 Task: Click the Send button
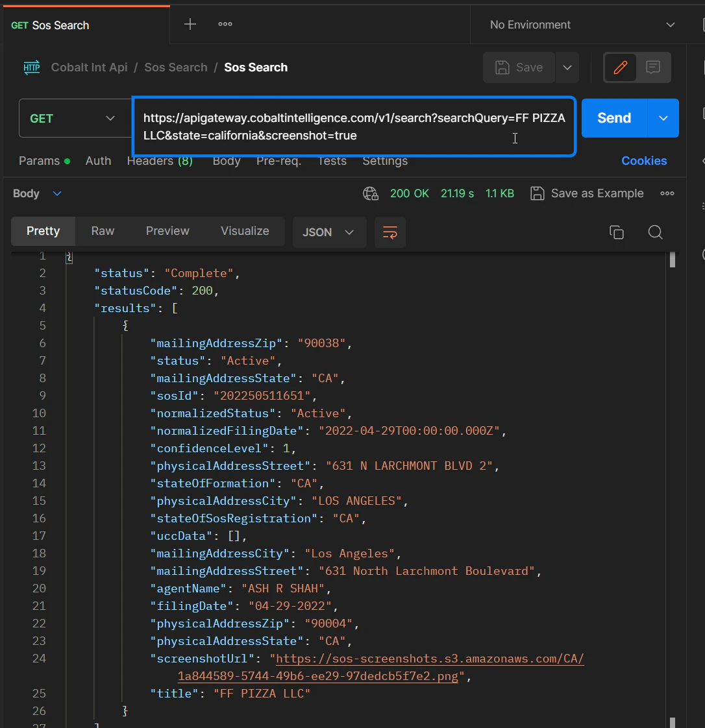[613, 118]
